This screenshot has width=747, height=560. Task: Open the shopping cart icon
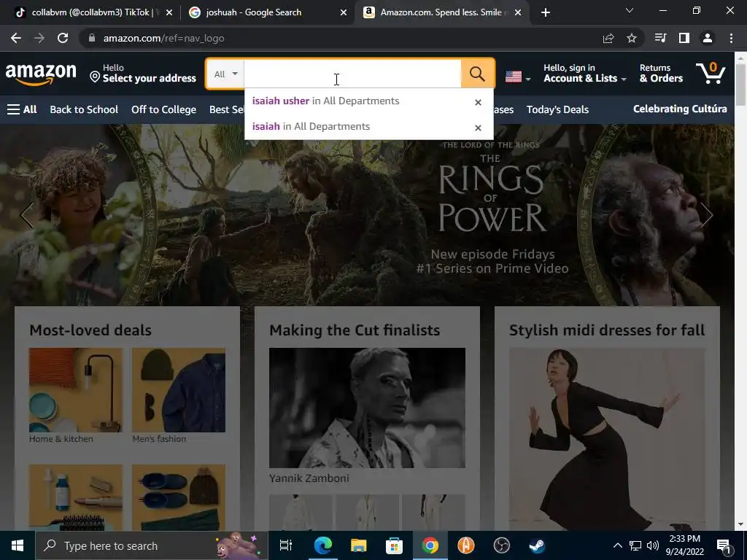pos(711,73)
